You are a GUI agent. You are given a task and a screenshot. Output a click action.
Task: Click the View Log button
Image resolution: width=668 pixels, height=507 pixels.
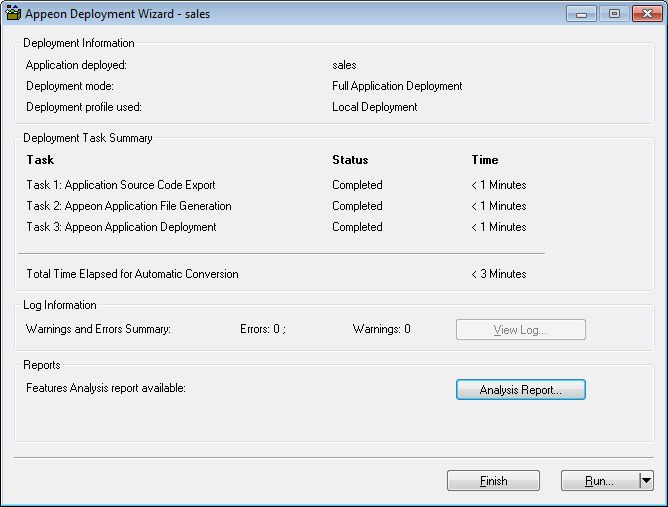pyautogui.click(x=521, y=329)
